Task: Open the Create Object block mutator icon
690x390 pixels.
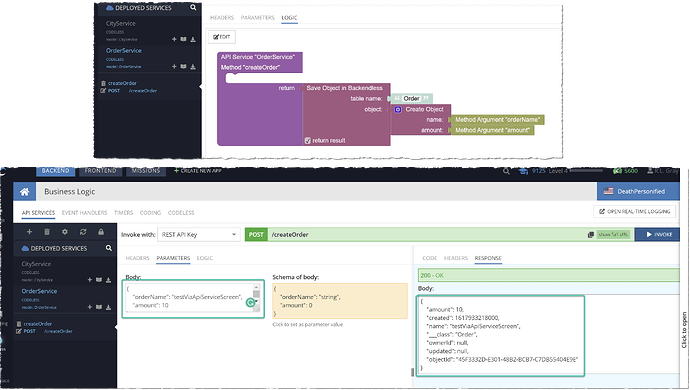Action: click(x=398, y=109)
